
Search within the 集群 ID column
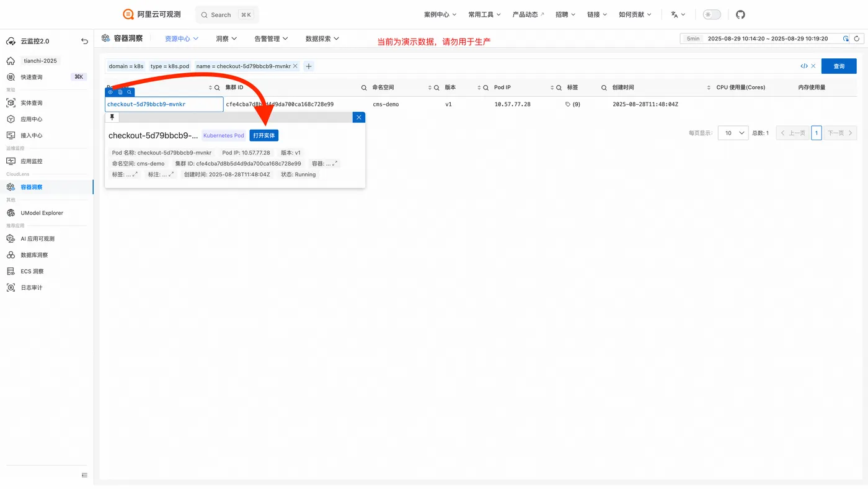tap(364, 87)
